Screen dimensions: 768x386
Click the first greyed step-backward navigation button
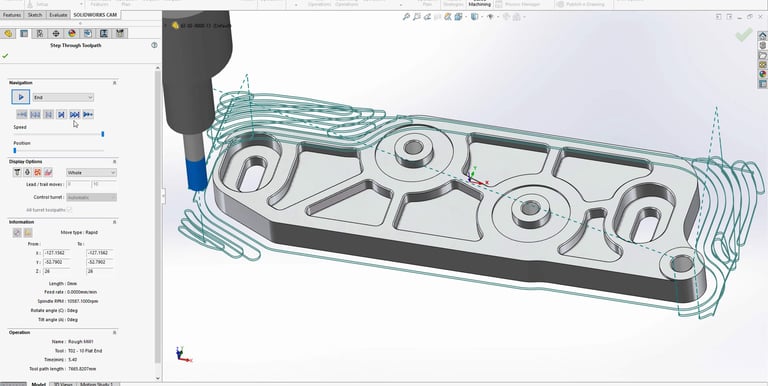(x=22, y=115)
